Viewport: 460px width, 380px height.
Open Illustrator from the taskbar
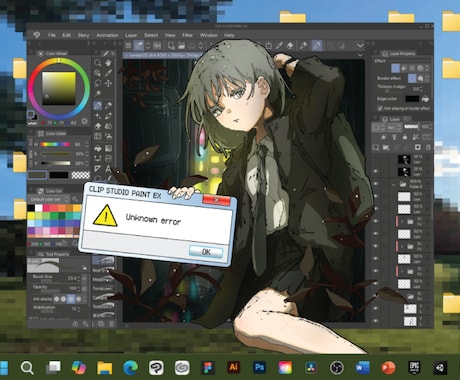pyautogui.click(x=233, y=368)
